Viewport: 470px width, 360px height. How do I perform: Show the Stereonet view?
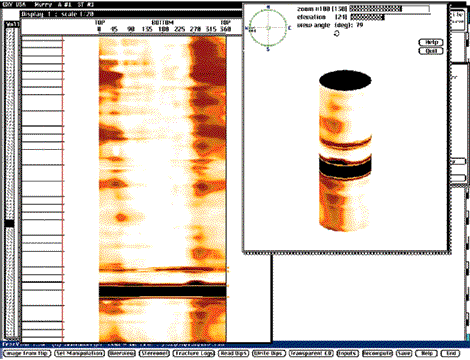[154, 353]
